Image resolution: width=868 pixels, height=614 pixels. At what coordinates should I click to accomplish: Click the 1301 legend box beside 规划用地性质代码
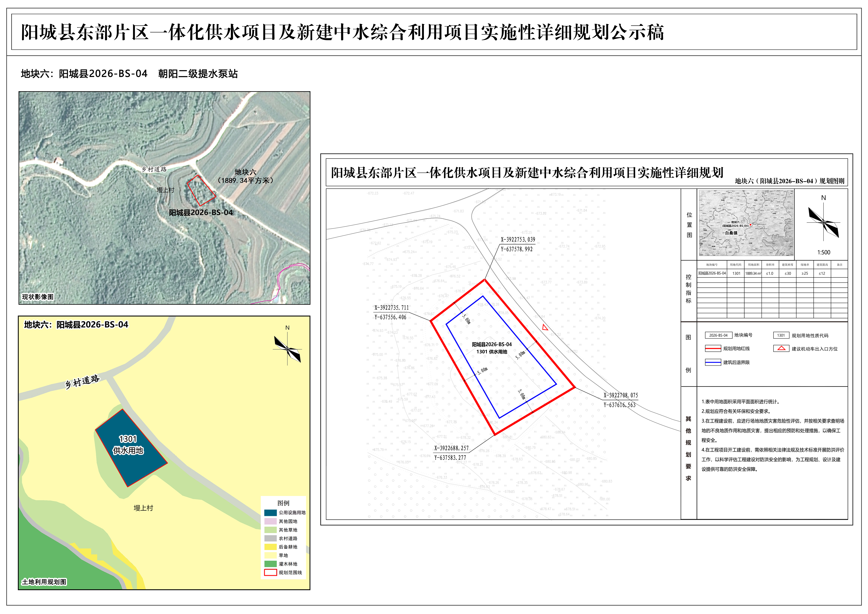click(781, 335)
